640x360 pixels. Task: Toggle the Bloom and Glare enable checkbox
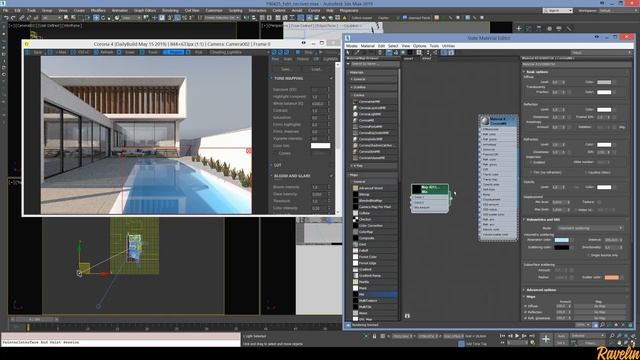tap(331, 176)
